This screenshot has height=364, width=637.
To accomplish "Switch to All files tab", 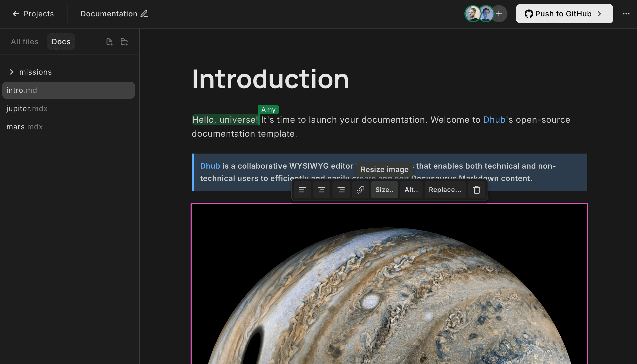I will (x=24, y=42).
